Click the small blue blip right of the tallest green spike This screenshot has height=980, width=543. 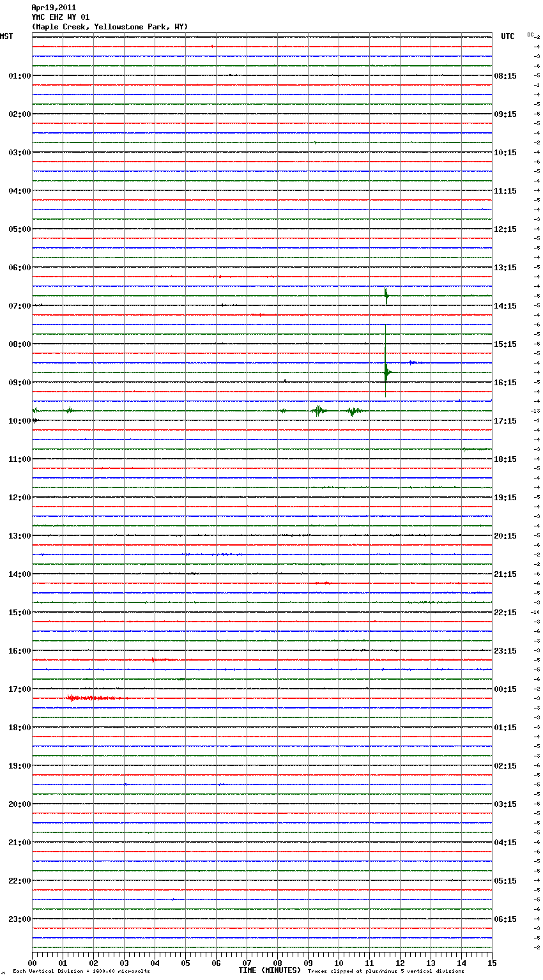tap(414, 363)
